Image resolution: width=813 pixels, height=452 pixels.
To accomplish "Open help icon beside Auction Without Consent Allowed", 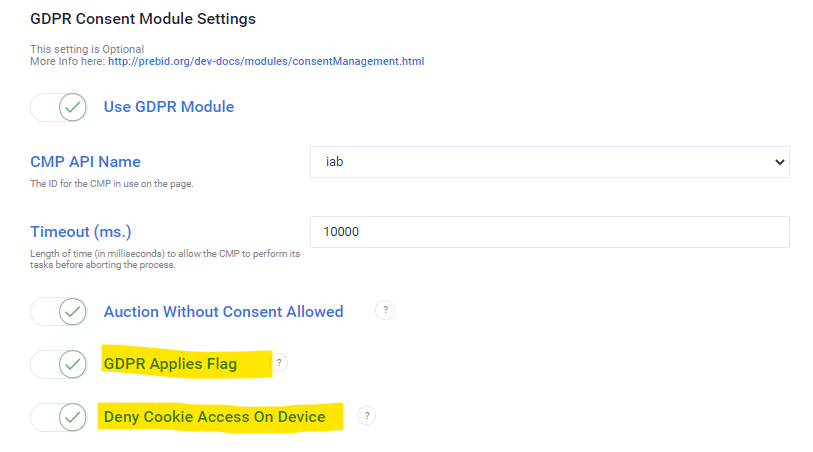I will pos(385,311).
